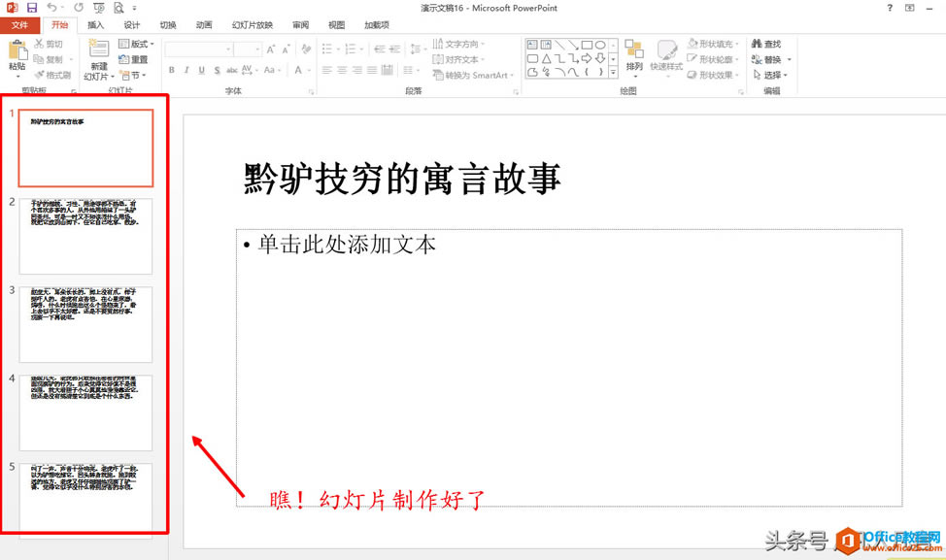946x560 pixels.
Task: Click the 快速样式 (Quick Styles) icon
Action: pyautogui.click(x=666, y=49)
